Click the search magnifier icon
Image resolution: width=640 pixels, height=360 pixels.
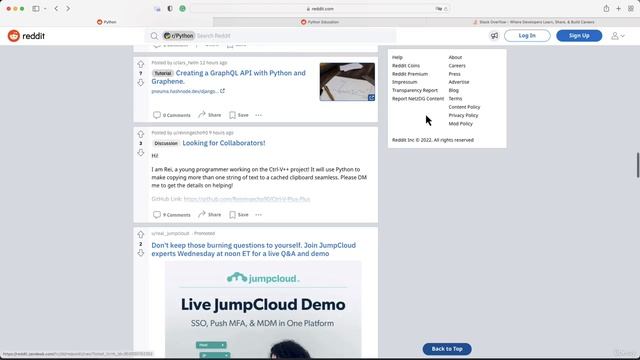click(154, 36)
